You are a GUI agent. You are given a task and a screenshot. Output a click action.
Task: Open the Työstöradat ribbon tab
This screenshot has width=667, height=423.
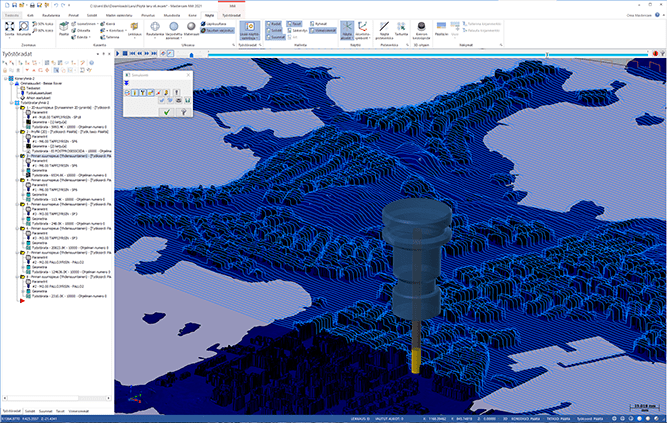click(231, 15)
